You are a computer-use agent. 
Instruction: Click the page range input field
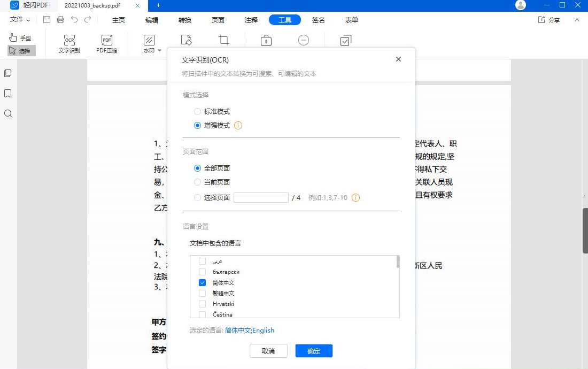(x=261, y=197)
